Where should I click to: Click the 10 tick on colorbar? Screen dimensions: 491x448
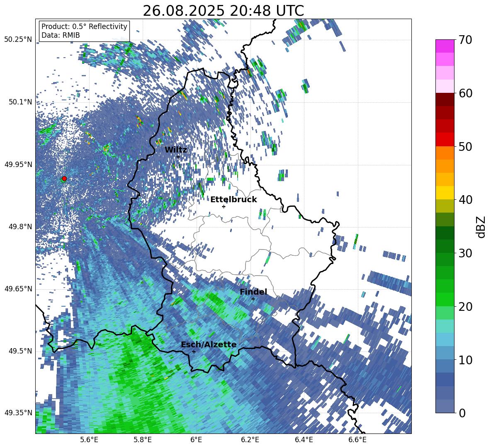click(x=465, y=360)
